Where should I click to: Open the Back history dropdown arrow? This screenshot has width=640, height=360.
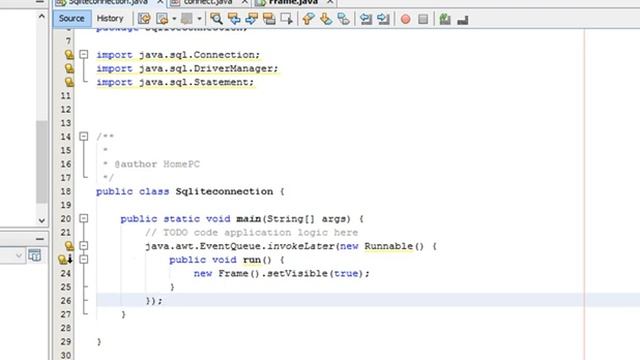174,19
